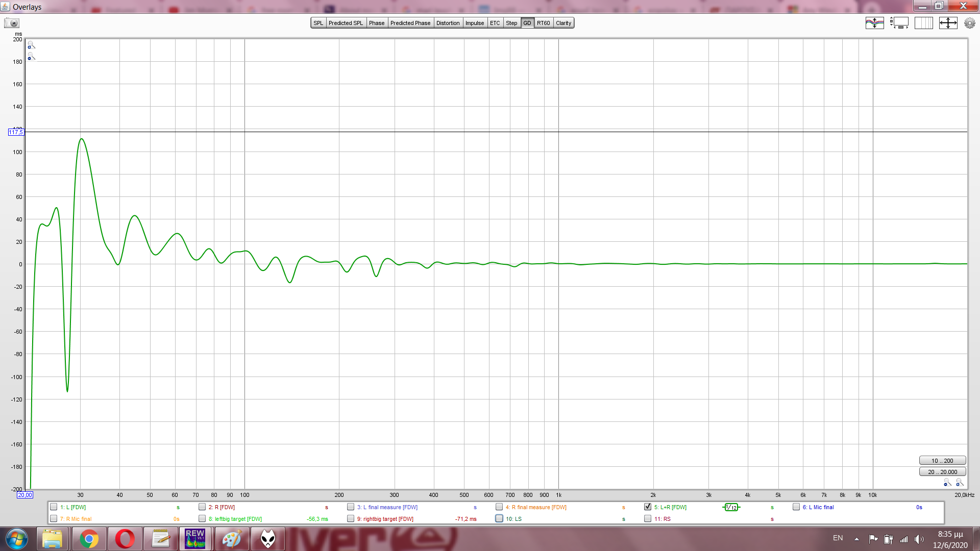
Task: Zoom in vertically using the upper-left magnifier
Action: point(31,45)
